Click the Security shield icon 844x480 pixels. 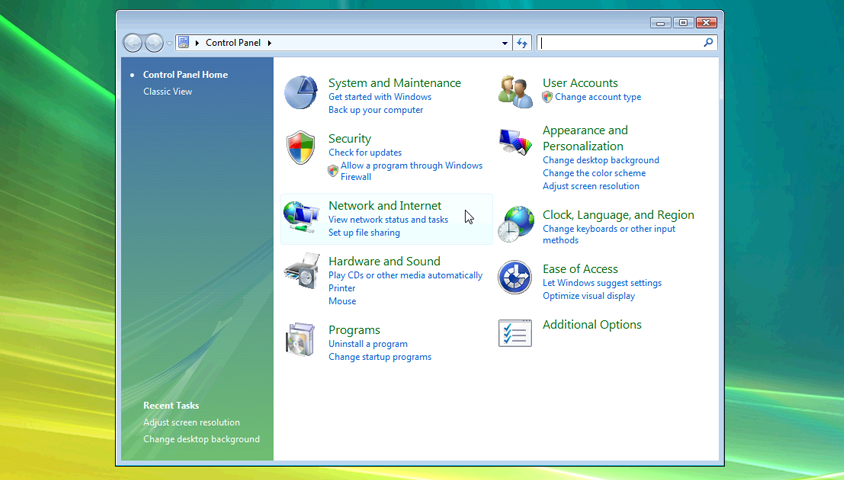pyautogui.click(x=301, y=148)
